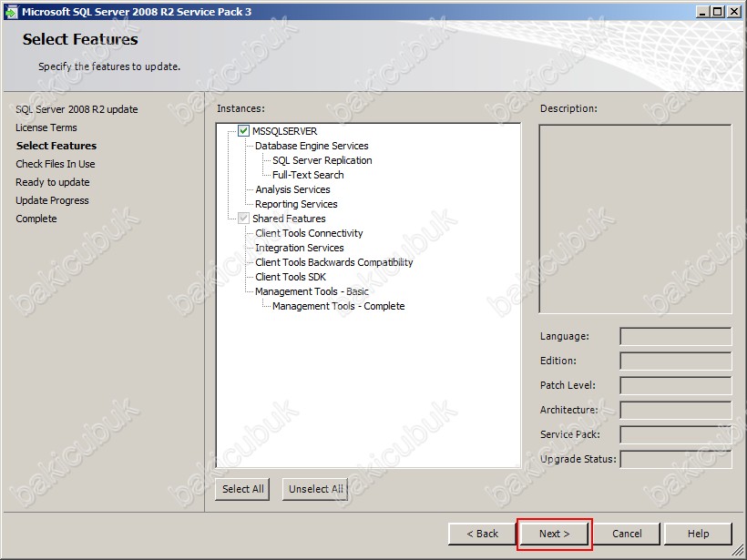Click the Language field

point(676,336)
